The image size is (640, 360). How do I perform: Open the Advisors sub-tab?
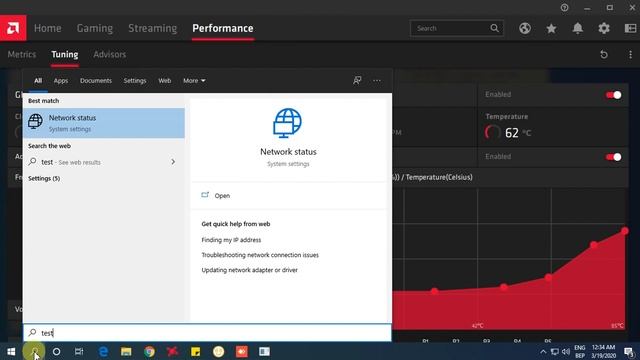click(109, 54)
